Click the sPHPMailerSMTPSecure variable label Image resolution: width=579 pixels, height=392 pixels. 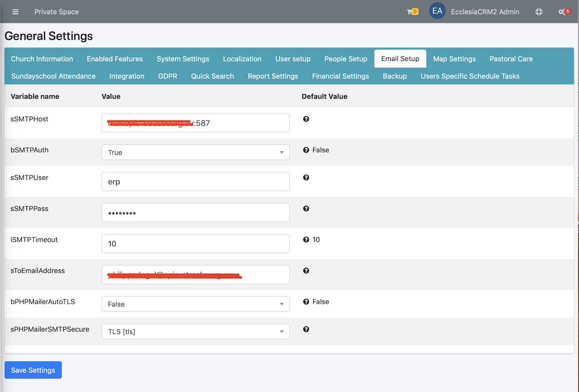point(50,329)
